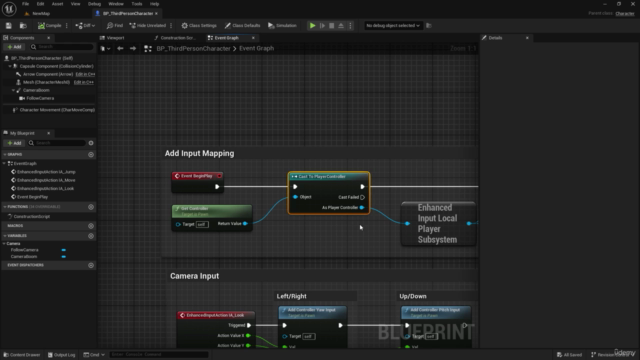
Task: Add a new variable with plus icon
Action: tap(91, 236)
